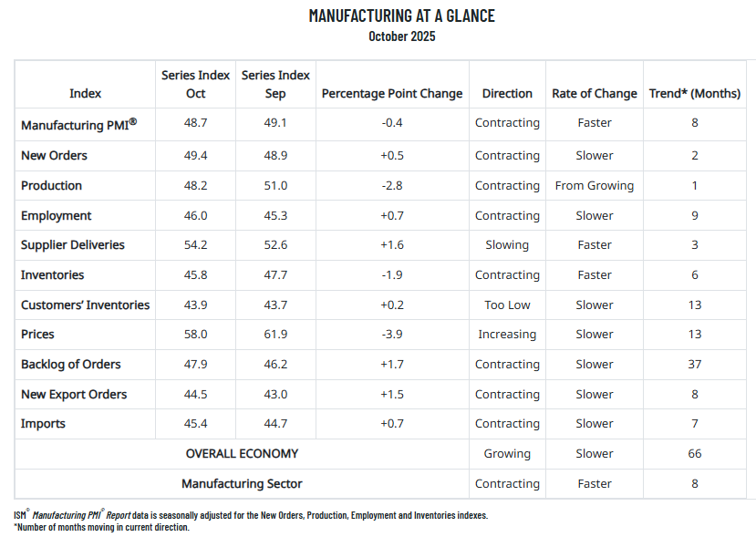This screenshot has width=756, height=537.
Task: Click the Series Index Sep column header
Action: tap(275, 84)
